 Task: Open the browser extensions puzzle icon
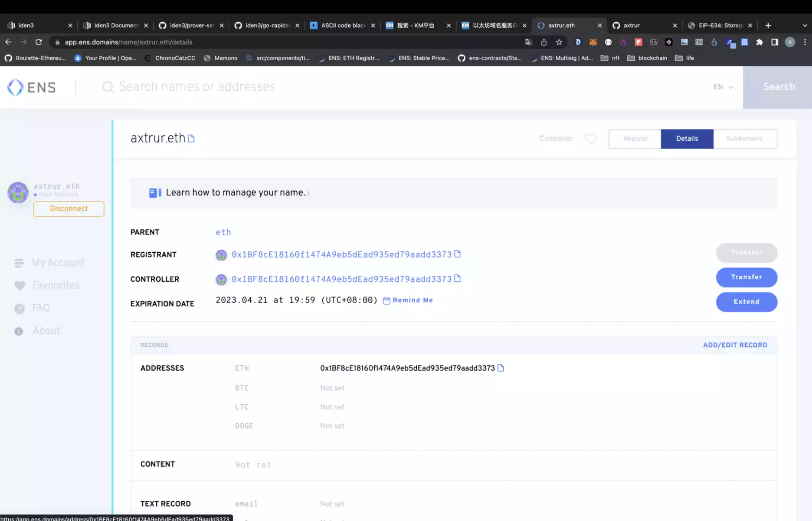[x=760, y=42]
